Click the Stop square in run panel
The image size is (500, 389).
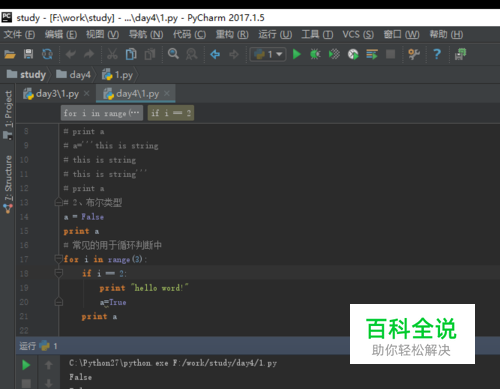26,383
